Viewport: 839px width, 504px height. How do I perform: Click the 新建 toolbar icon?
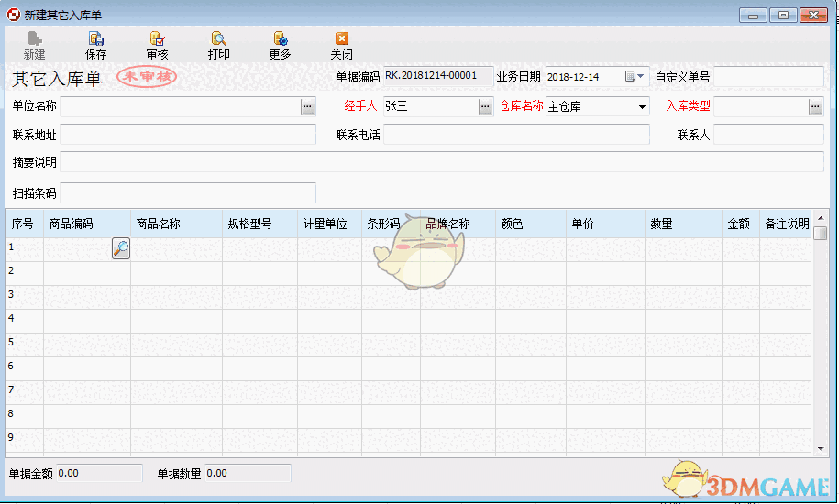[34, 46]
